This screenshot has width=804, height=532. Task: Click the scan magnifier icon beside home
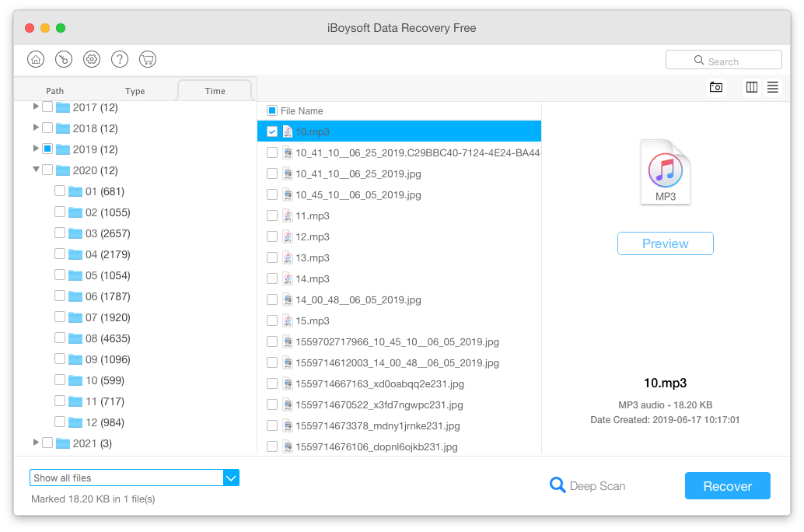point(64,59)
